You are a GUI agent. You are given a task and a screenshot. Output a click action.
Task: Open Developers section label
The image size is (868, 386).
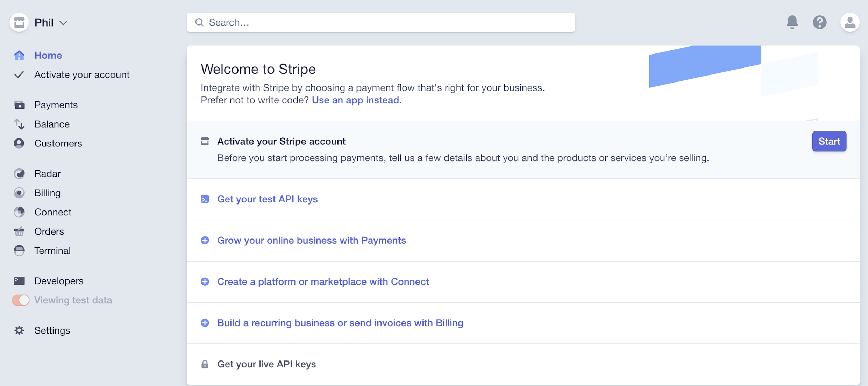[59, 281]
